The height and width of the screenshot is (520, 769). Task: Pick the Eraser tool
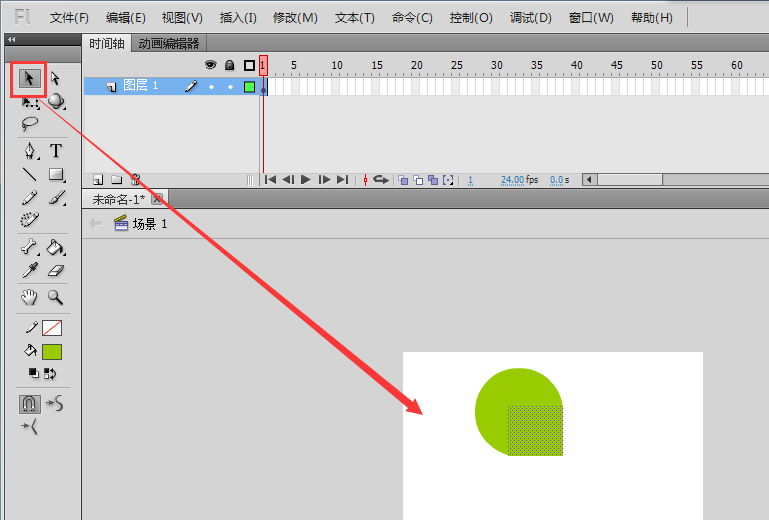click(x=56, y=271)
